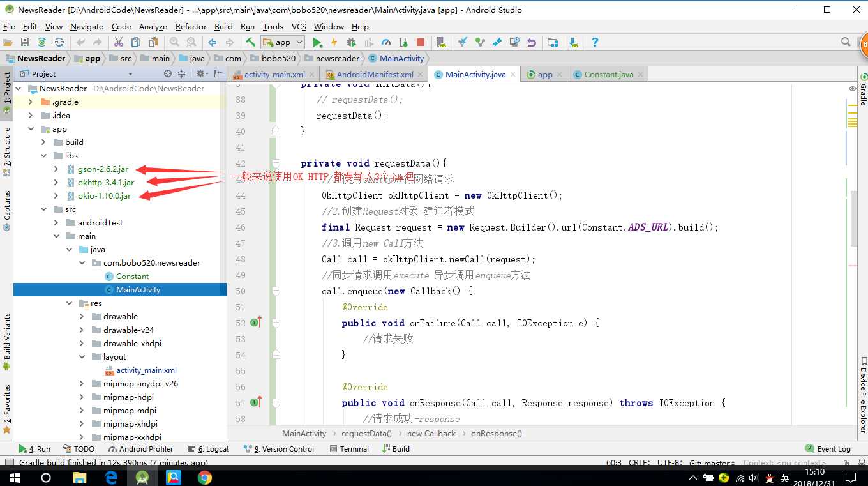This screenshot has width=868, height=486.
Task: Open the Event Log
Action: click(828, 449)
